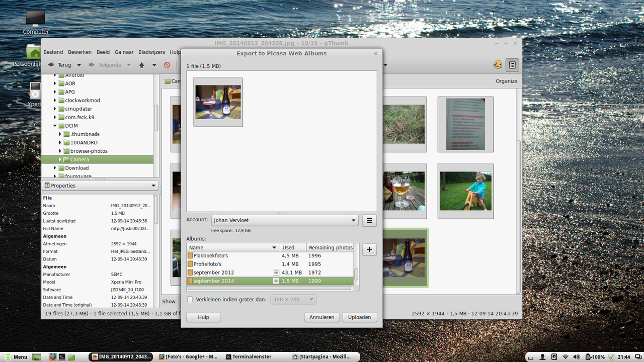644x362 pixels.
Task: Click the up-arrow parent folder icon
Action: point(141,65)
